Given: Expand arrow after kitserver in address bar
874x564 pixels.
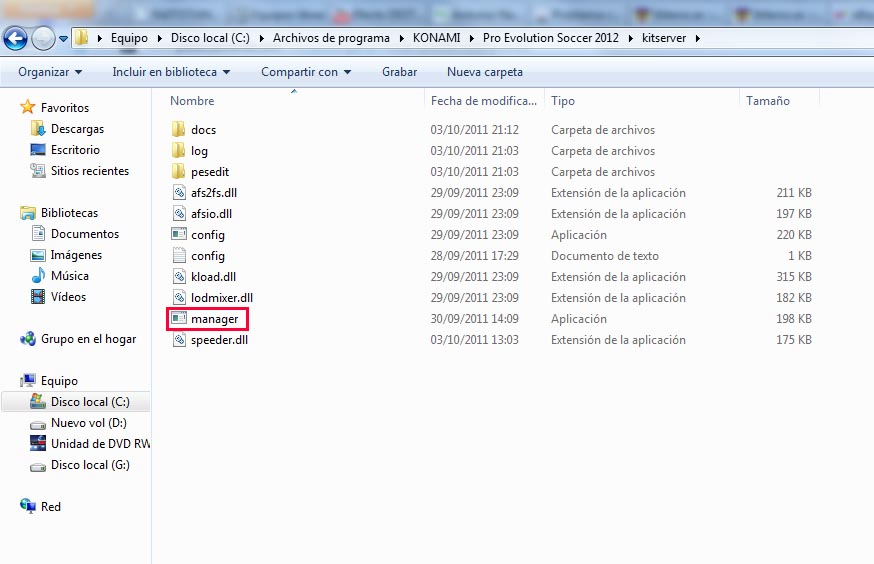Looking at the screenshot, I should (697, 38).
